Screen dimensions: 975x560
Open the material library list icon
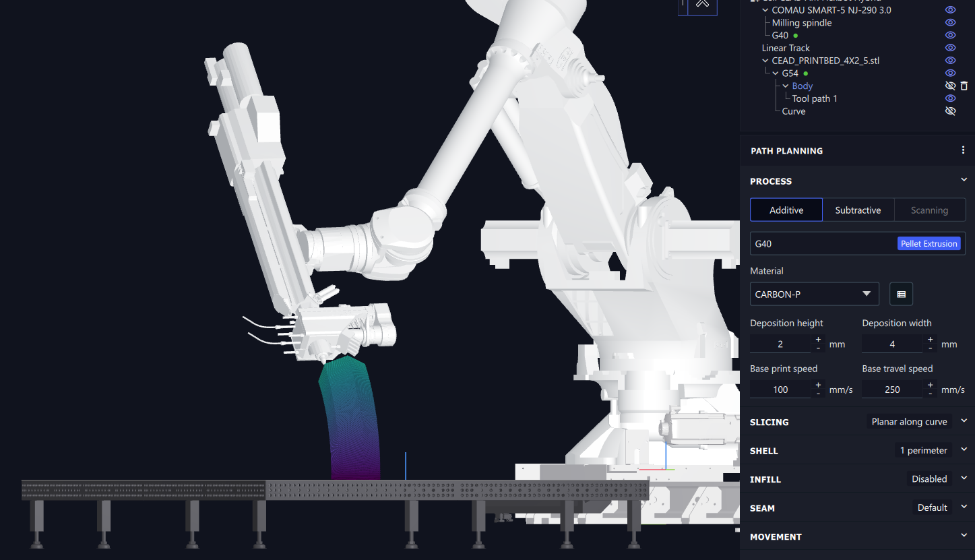(901, 294)
